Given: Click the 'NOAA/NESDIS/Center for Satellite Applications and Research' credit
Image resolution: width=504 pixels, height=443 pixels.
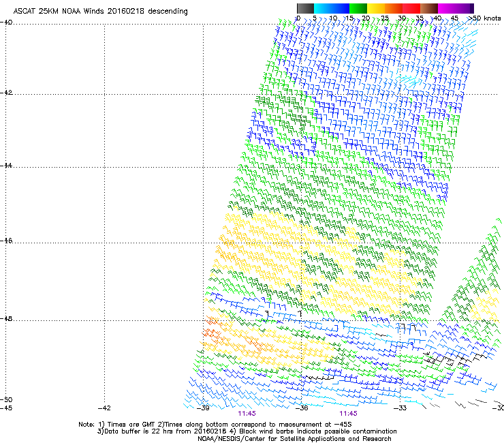Looking at the screenshot, I should click(x=294, y=439).
